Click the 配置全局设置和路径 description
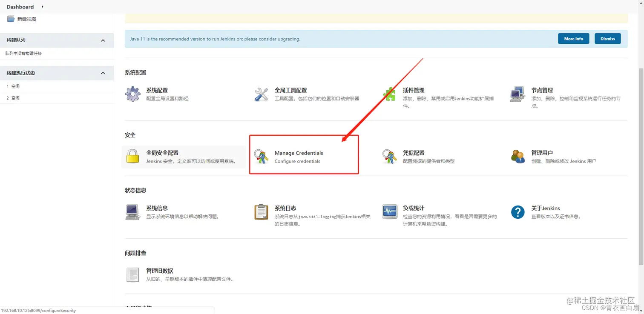 (x=167, y=98)
